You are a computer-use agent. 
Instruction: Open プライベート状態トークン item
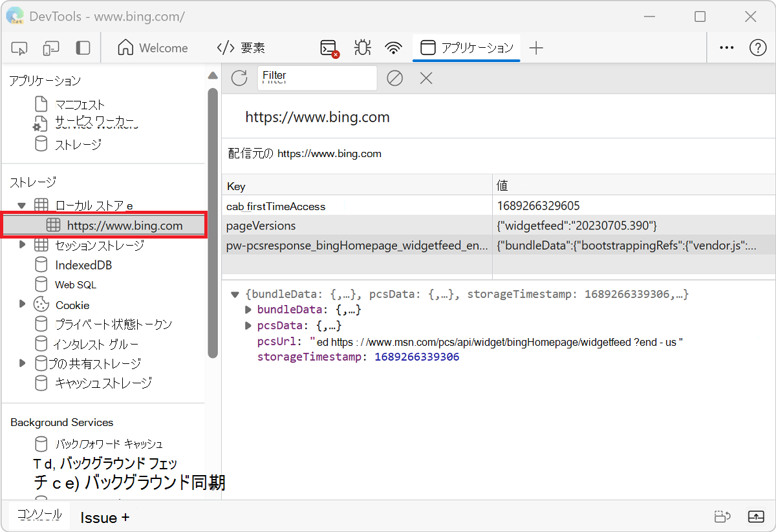(113, 324)
